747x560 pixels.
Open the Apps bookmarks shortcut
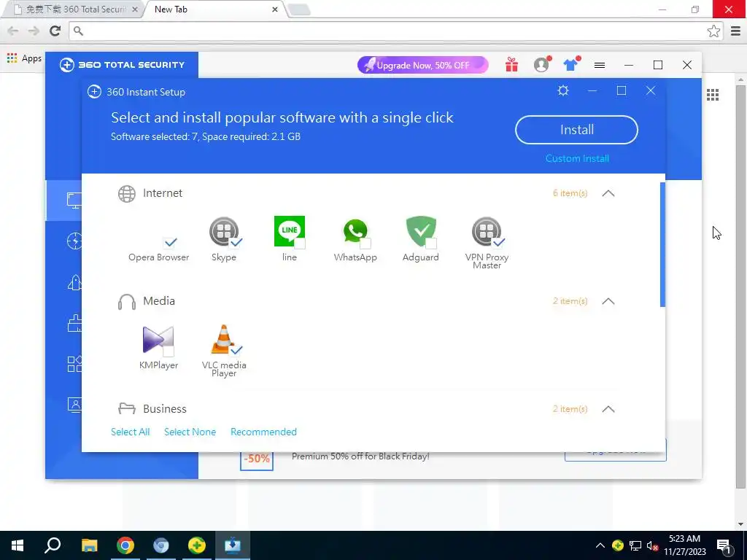tap(24, 58)
